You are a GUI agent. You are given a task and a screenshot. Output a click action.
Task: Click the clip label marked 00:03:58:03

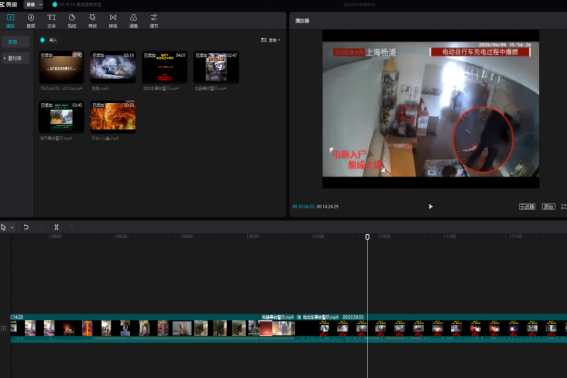tap(353, 317)
